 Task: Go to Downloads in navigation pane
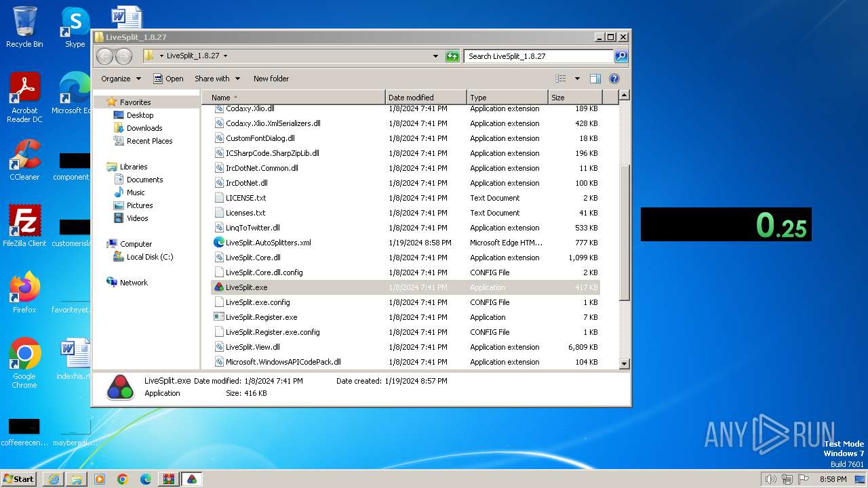pos(144,128)
